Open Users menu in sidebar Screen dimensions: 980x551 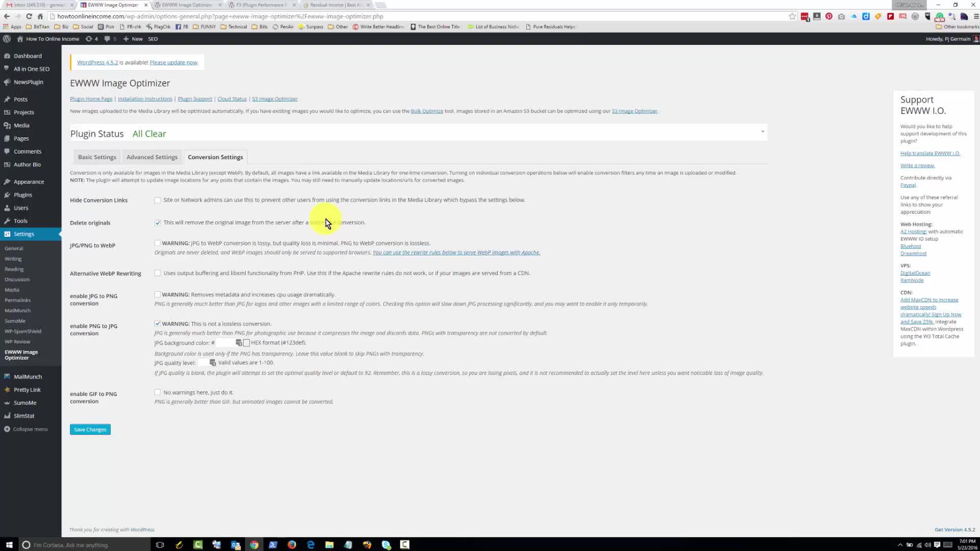tap(21, 208)
